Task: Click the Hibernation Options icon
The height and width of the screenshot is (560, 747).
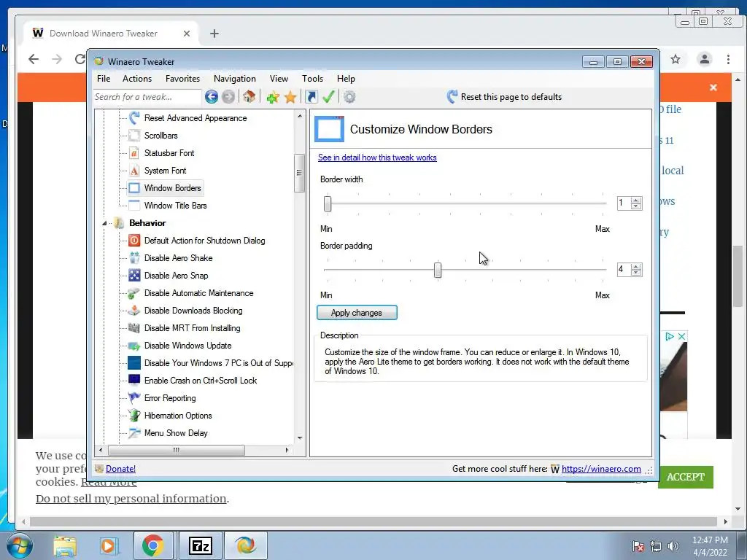Action: tap(134, 415)
